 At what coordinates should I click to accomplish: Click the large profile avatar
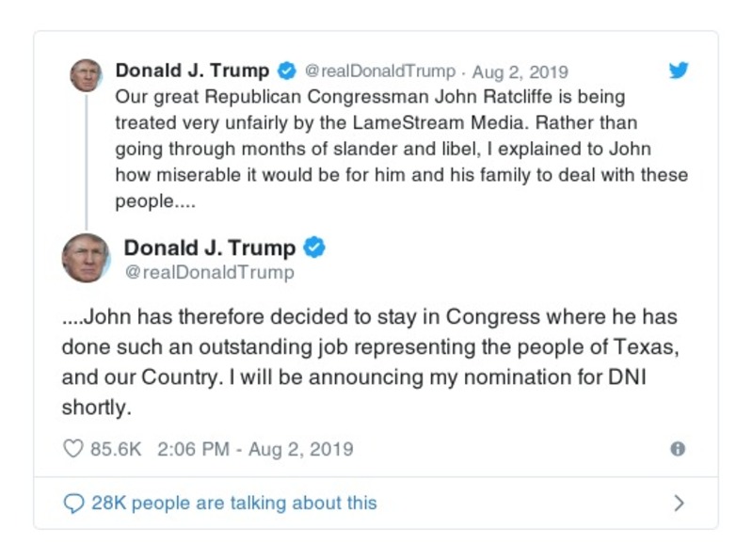click(86, 258)
